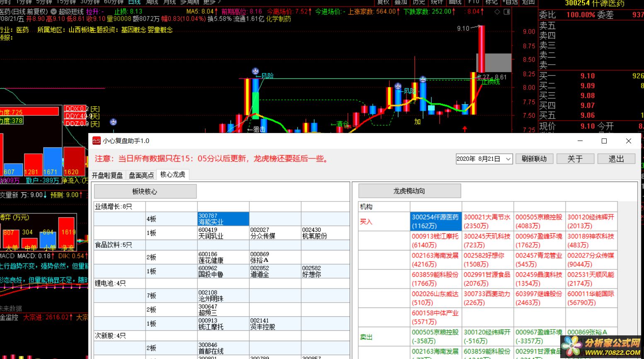Maximize the 小心复盘助手 window
Viewport: 644px width, 359px height.
point(604,141)
